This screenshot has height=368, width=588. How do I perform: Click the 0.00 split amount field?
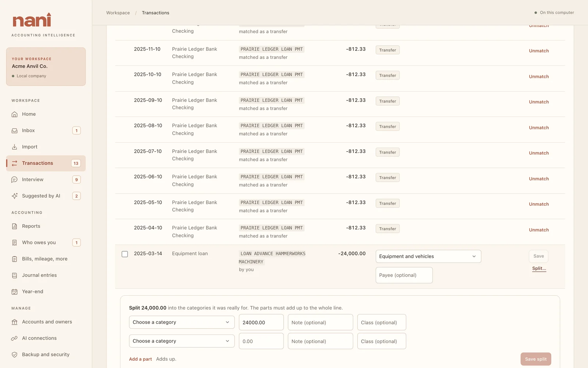point(261,341)
